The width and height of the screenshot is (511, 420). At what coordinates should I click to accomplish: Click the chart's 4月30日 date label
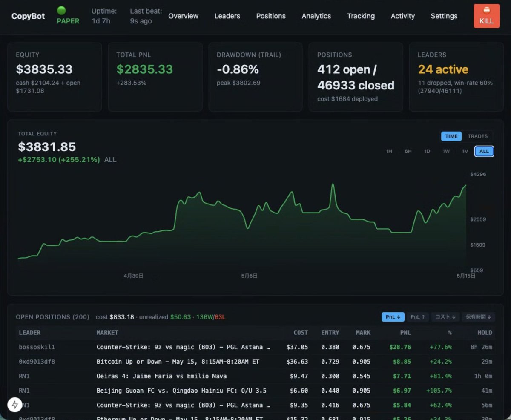coord(134,276)
